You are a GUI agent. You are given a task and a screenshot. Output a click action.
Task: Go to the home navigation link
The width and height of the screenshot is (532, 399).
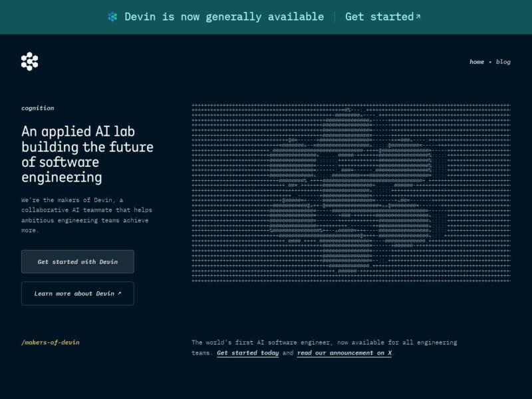(477, 62)
